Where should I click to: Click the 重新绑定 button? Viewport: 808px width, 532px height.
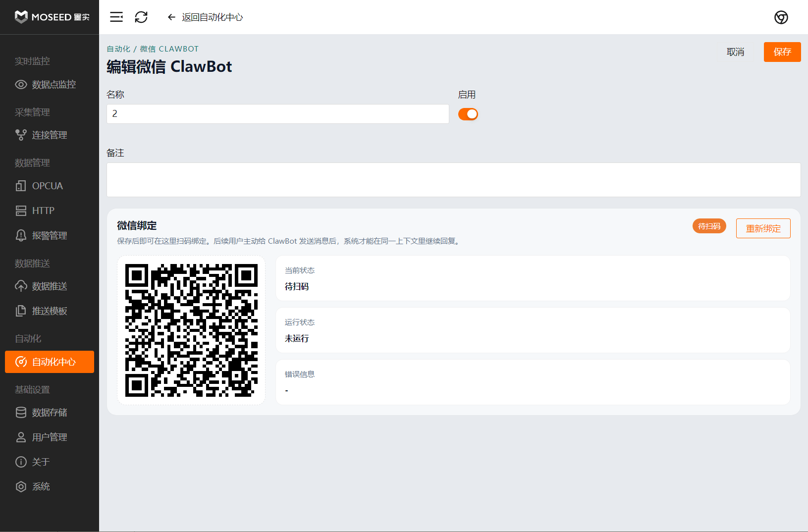[x=763, y=228]
